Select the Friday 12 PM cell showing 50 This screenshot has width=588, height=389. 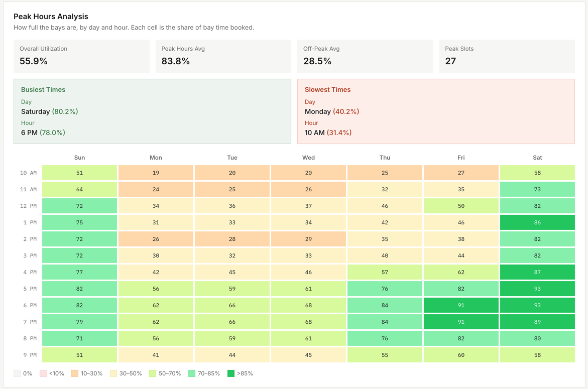pyautogui.click(x=461, y=206)
